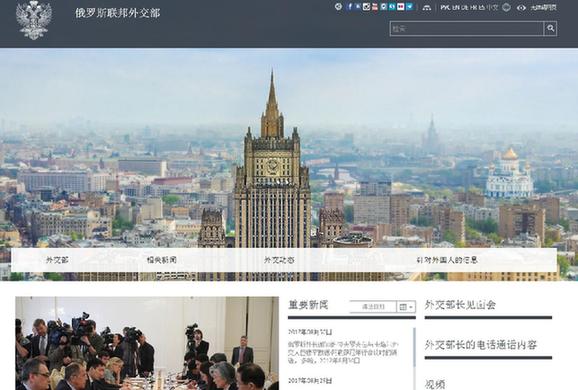Toggle the visually impaired eye icon
Image resolution: width=578 pixels, height=390 pixels.
(521, 7)
